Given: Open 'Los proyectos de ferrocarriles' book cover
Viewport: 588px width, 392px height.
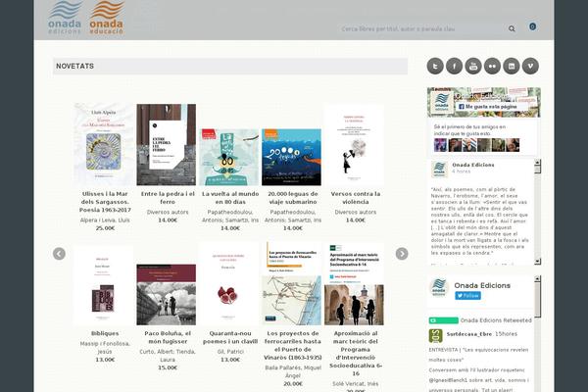Looking at the screenshot, I should [291, 284].
